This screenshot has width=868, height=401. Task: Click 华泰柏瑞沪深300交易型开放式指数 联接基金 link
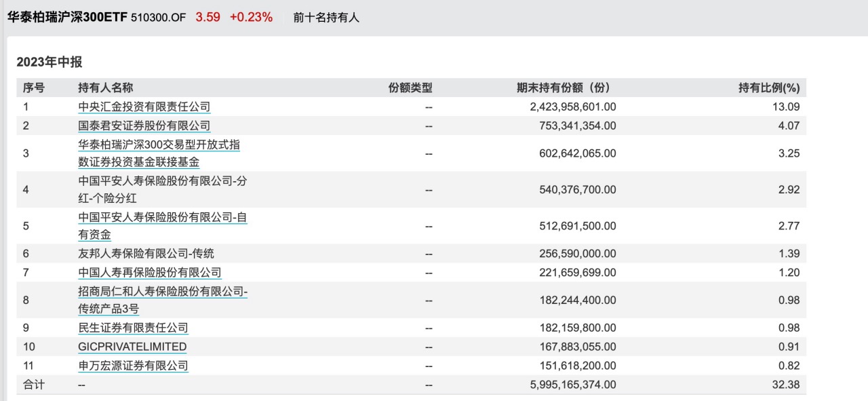click(x=159, y=153)
